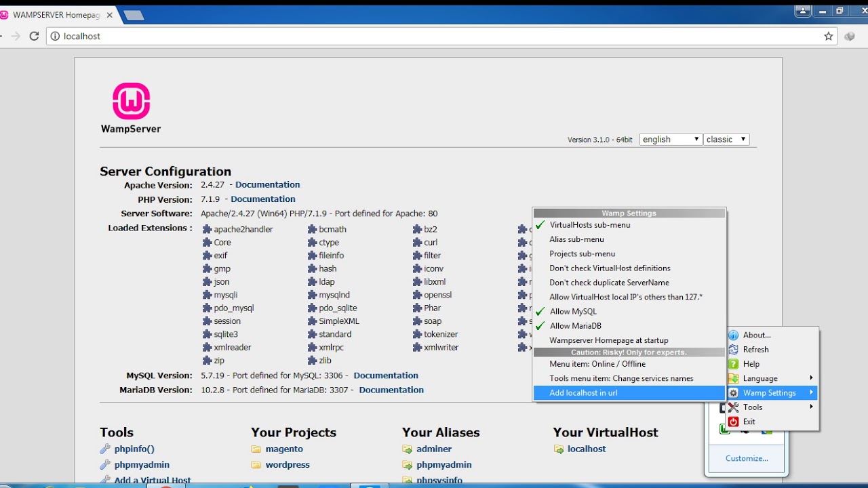
Task: Enable Wampserver Homepage at startup
Action: (x=629, y=340)
